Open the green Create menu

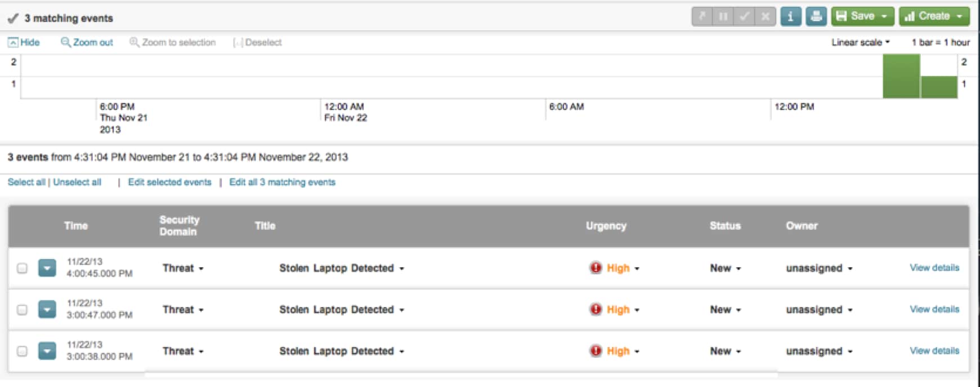click(934, 16)
